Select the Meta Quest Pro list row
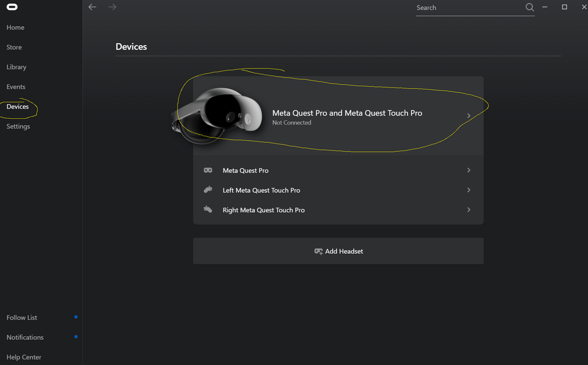 tap(338, 170)
